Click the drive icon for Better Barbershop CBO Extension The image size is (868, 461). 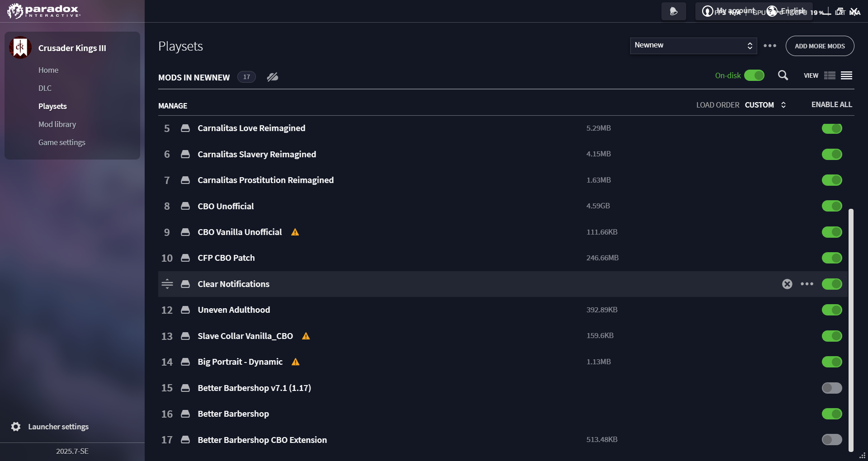tap(185, 440)
